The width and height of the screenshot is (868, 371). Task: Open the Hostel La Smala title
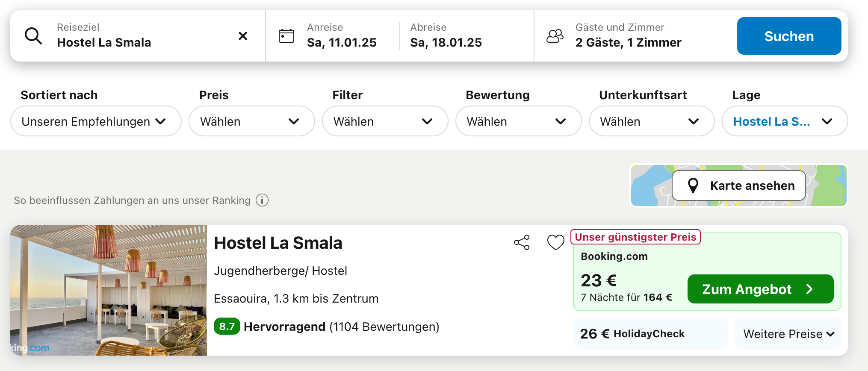278,243
